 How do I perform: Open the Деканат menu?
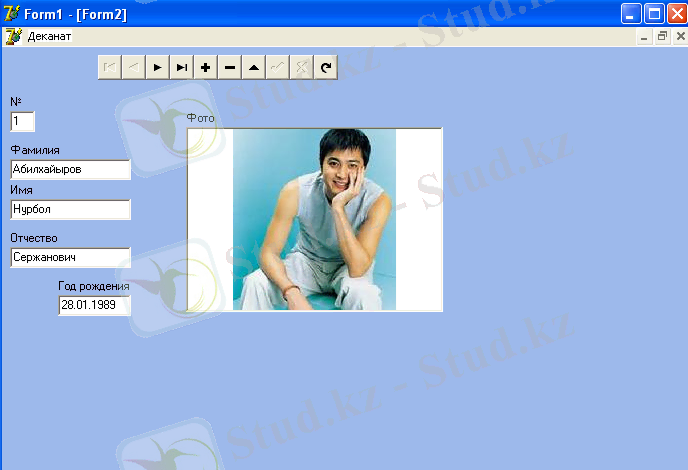pos(49,37)
